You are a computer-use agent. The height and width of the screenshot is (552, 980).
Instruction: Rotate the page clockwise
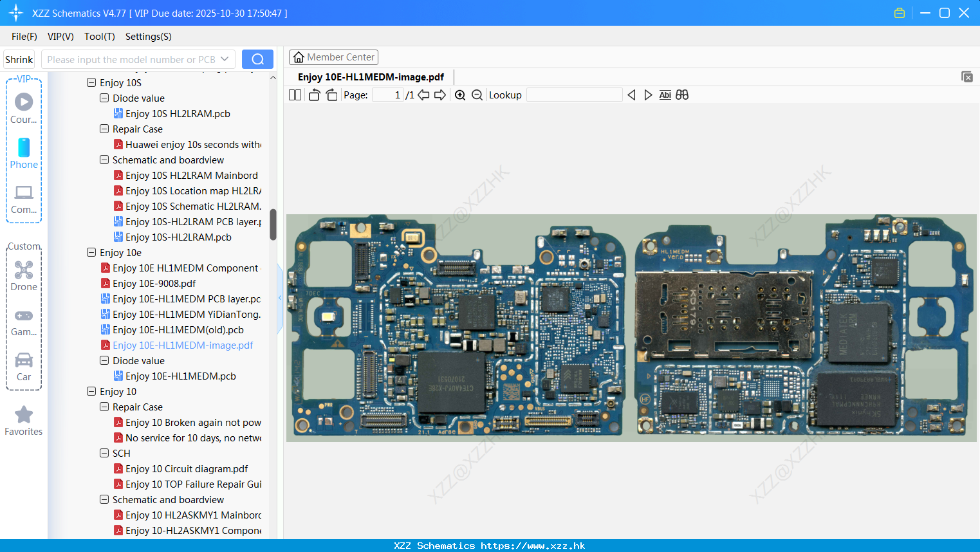[331, 95]
